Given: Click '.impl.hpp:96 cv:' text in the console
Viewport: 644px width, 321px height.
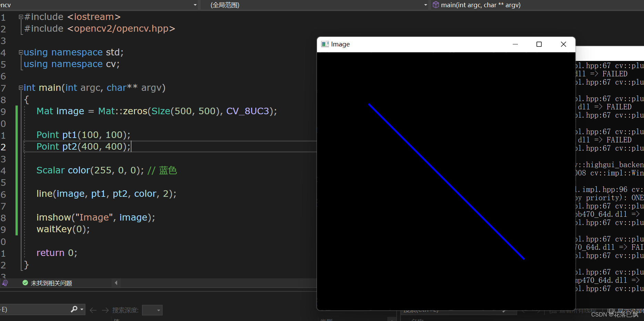Looking at the screenshot, I should pos(611,190).
